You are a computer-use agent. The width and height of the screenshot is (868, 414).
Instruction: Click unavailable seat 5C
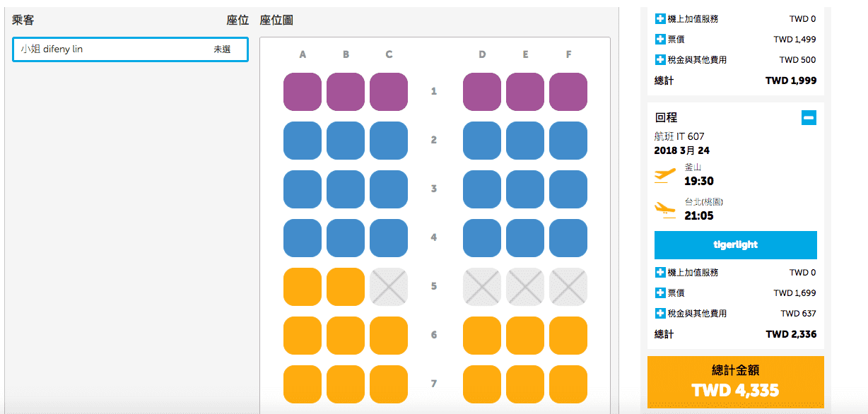point(389,287)
